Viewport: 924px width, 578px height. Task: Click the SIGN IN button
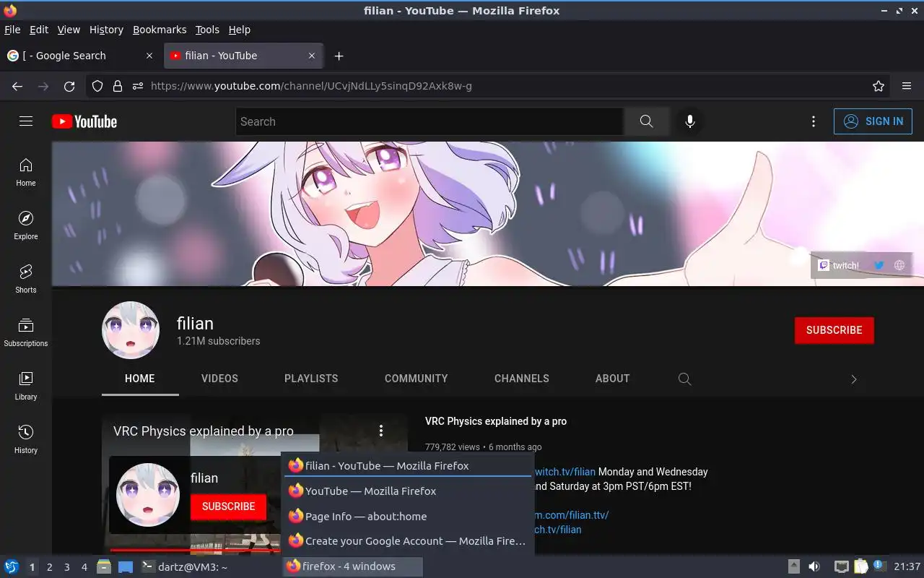pyautogui.click(x=873, y=121)
